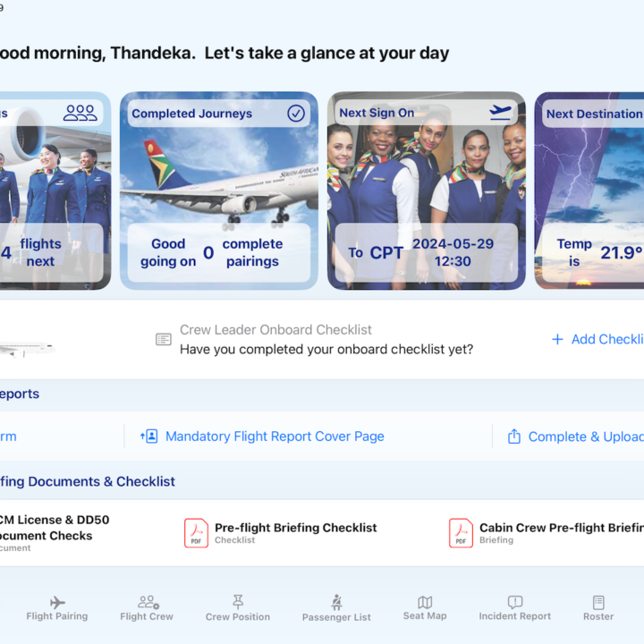Open the Completed Journeys card
This screenshot has height=644, width=644.
click(x=219, y=191)
